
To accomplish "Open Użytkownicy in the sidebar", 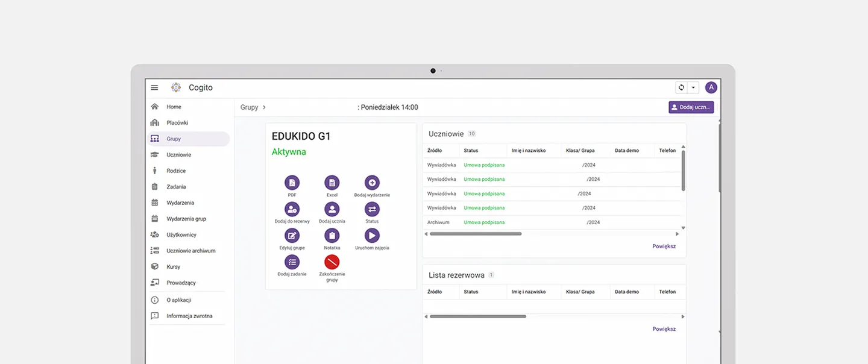I will (189, 234).
